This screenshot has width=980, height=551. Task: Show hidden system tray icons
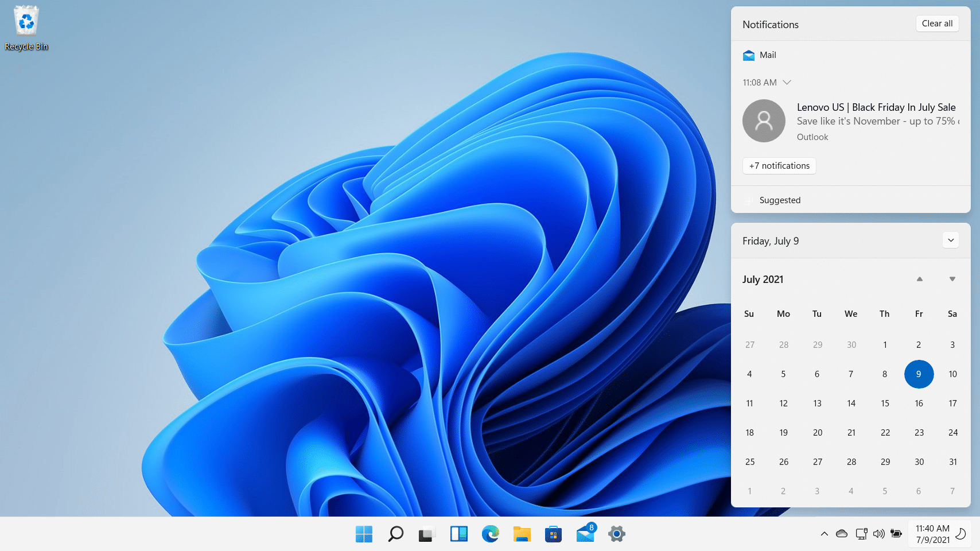click(824, 534)
